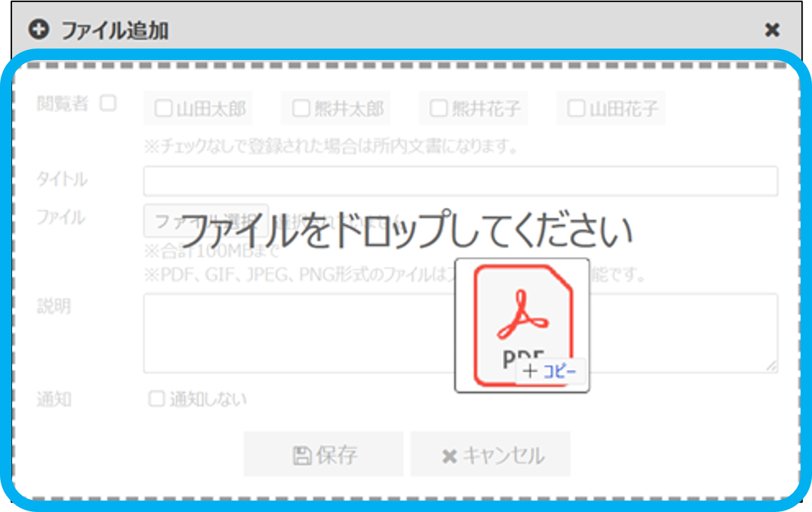This screenshot has width=812, height=512.
Task: Tick the 通知しない checkbox
Action: pyautogui.click(x=156, y=399)
